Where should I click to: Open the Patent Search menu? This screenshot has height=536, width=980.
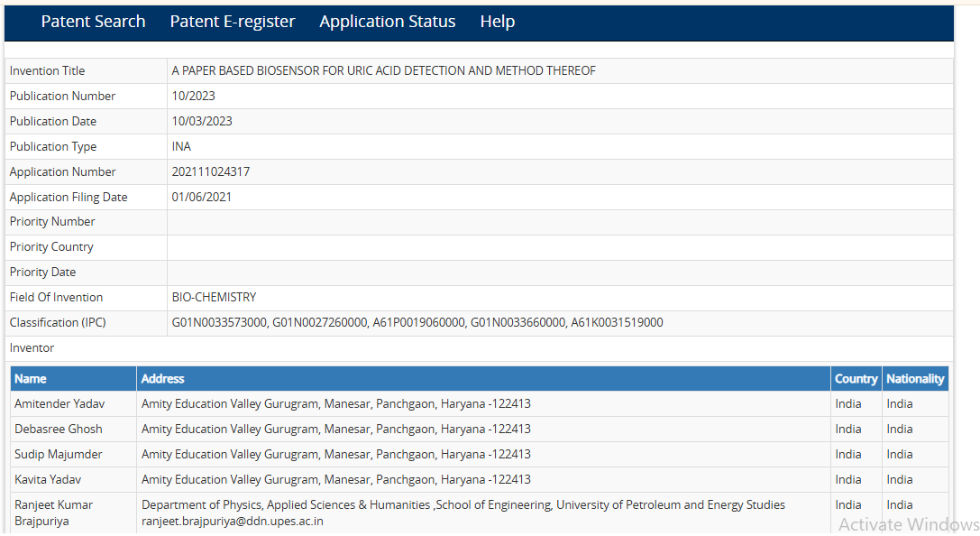[93, 22]
